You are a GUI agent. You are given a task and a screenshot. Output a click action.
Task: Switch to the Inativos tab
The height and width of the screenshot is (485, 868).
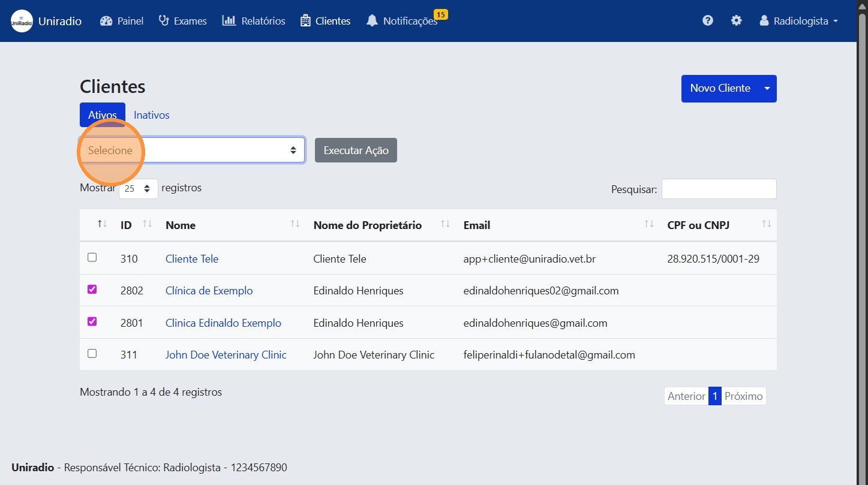pos(151,115)
